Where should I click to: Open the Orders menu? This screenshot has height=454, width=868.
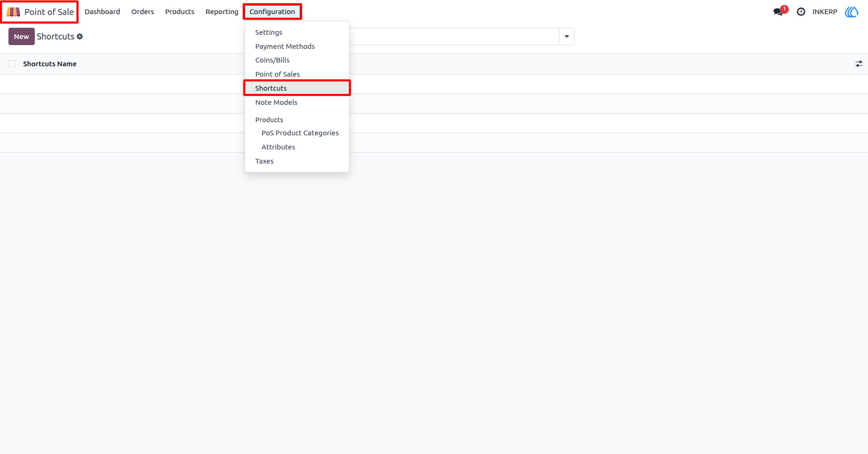(x=143, y=12)
